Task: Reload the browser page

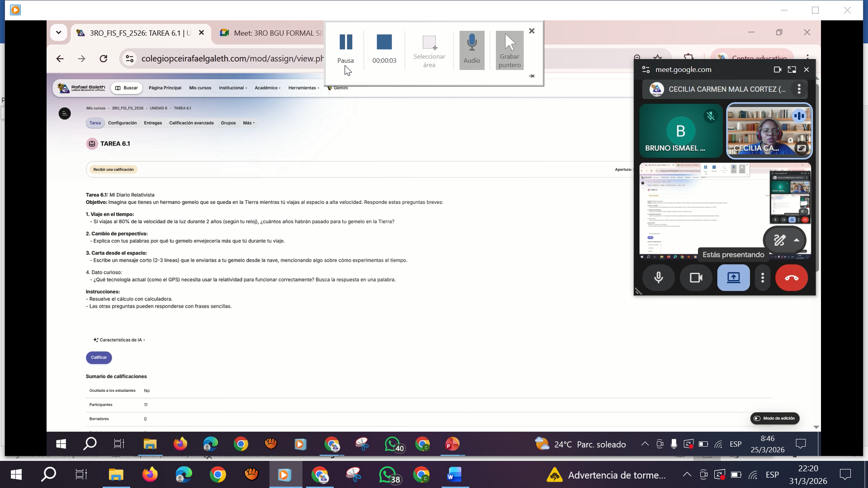Action: 104,59
